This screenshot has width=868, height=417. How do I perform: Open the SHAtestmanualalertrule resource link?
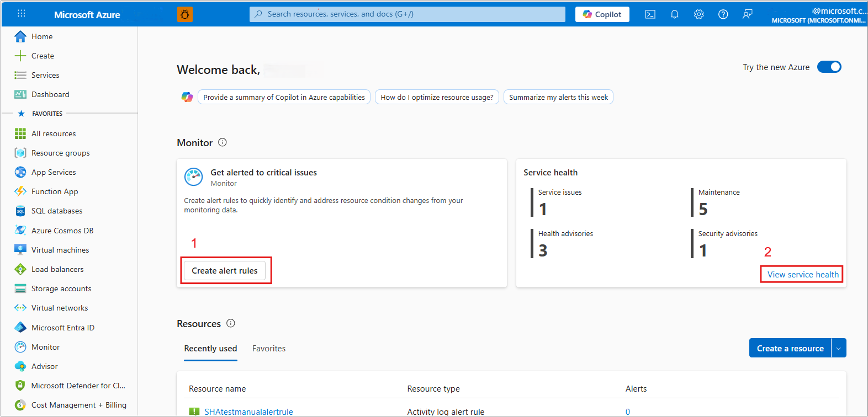click(x=248, y=411)
